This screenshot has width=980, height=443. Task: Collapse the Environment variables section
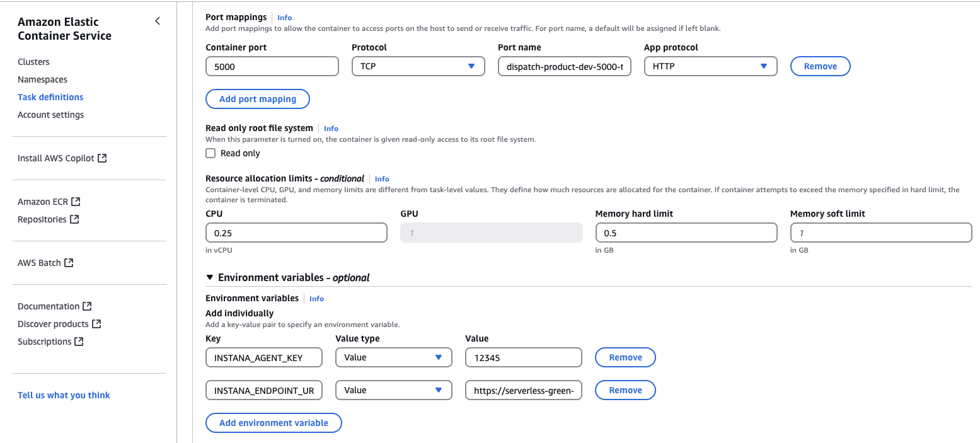[x=210, y=277]
